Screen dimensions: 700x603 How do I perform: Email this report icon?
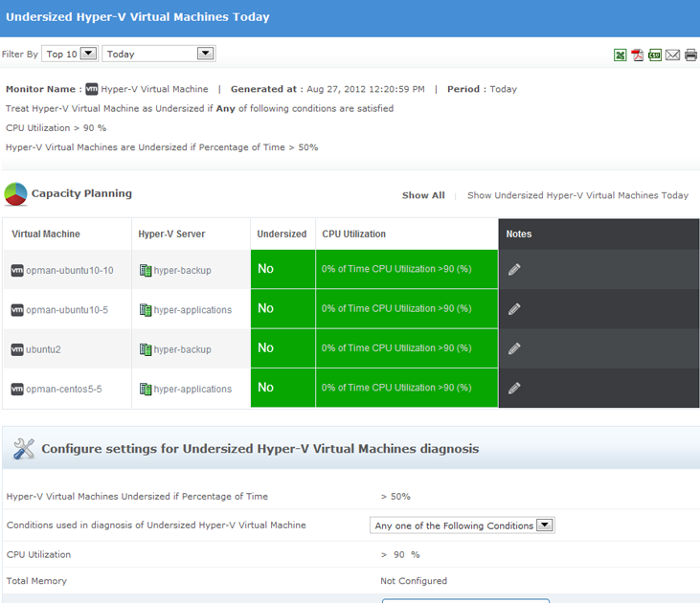(x=673, y=55)
